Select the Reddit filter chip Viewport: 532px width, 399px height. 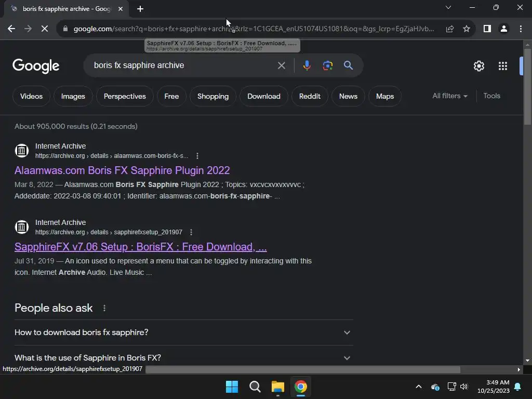pos(310,96)
